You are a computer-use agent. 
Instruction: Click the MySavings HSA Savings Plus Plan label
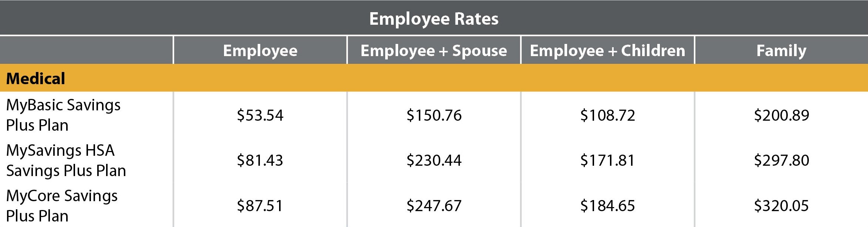pos(66,160)
